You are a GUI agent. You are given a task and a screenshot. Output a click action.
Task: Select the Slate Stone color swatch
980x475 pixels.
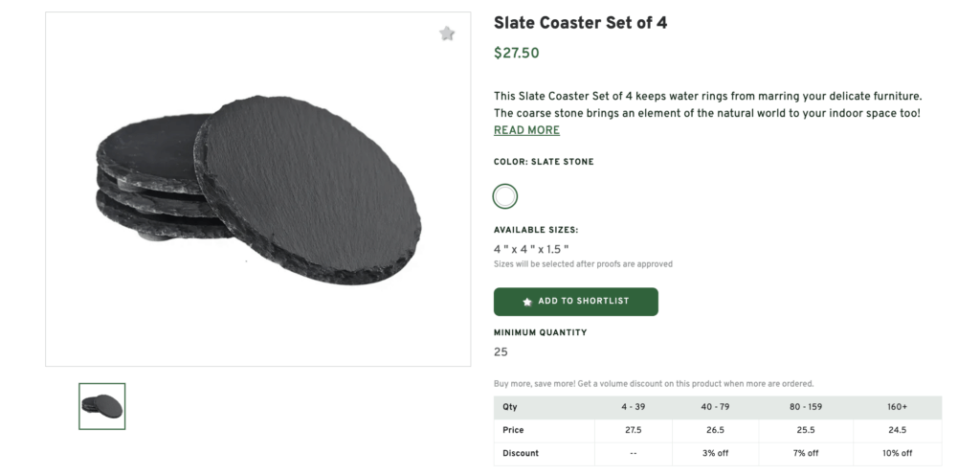pyautogui.click(x=505, y=196)
